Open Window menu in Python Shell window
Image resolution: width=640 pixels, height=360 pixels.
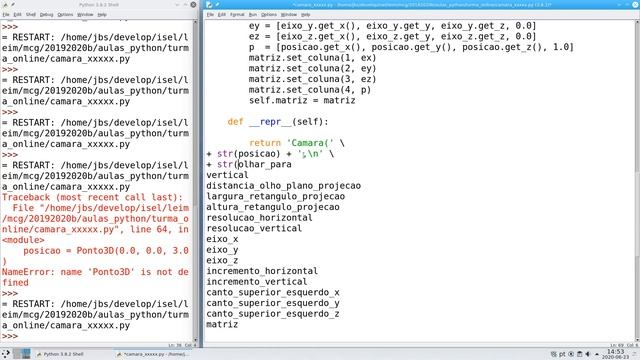(x=85, y=15)
